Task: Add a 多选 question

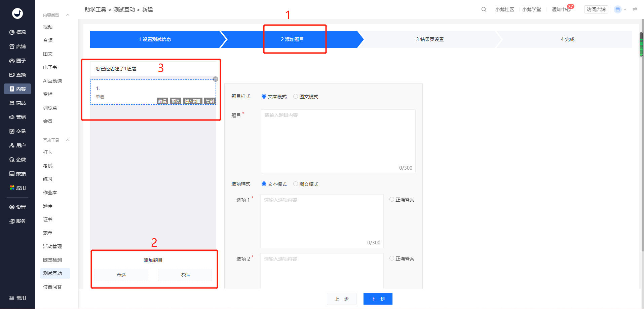Action: (185, 275)
